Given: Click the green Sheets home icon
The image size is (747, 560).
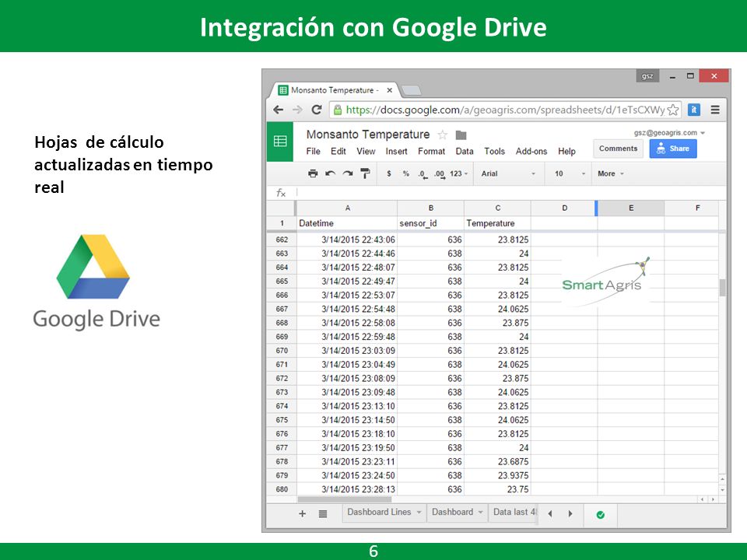Looking at the screenshot, I should [280, 142].
